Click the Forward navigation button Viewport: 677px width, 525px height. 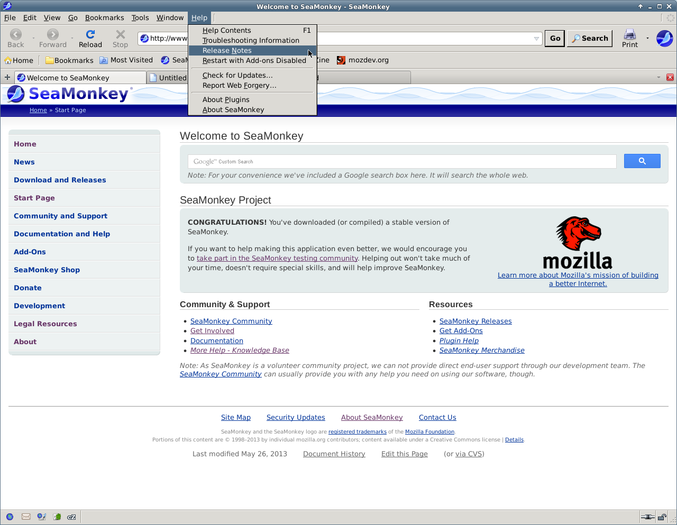coord(53,38)
